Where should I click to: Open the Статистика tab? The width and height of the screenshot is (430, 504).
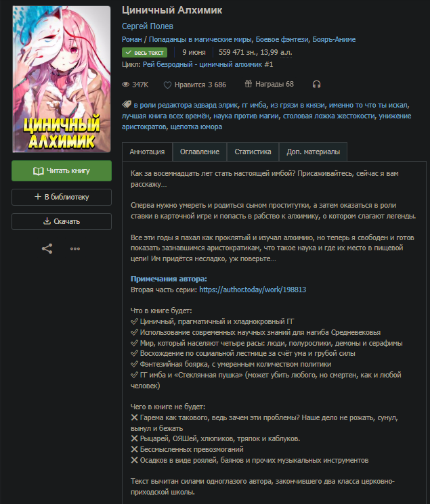253,152
